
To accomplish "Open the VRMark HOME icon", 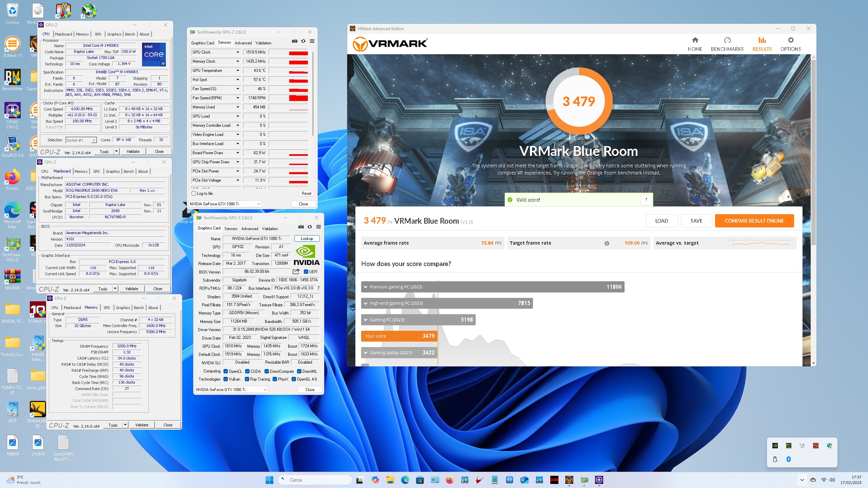I will pyautogui.click(x=695, y=40).
